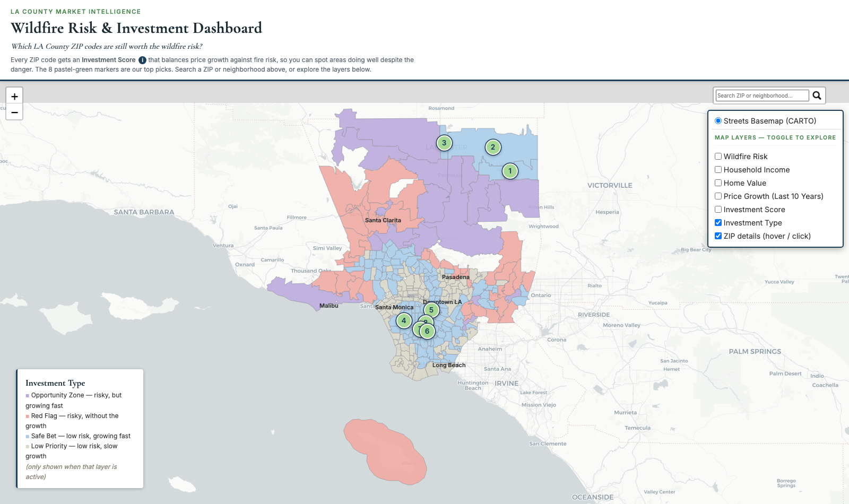Click the Long Beach map label

coord(449,365)
